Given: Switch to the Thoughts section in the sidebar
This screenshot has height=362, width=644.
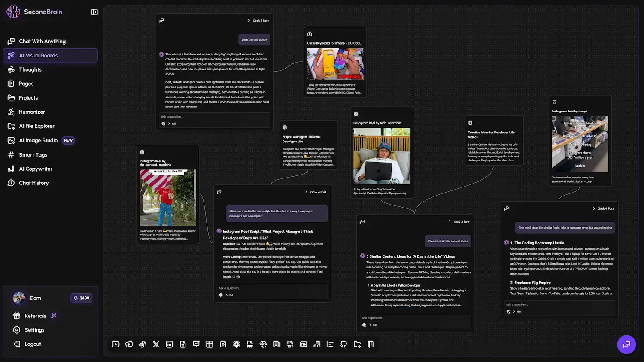Looking at the screenshot, I should (x=30, y=69).
